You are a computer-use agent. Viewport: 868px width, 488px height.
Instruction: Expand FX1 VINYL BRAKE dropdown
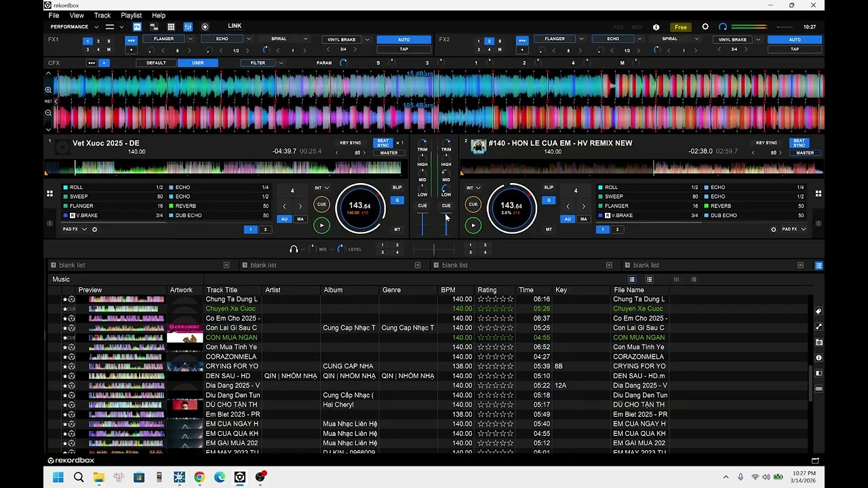click(368, 39)
